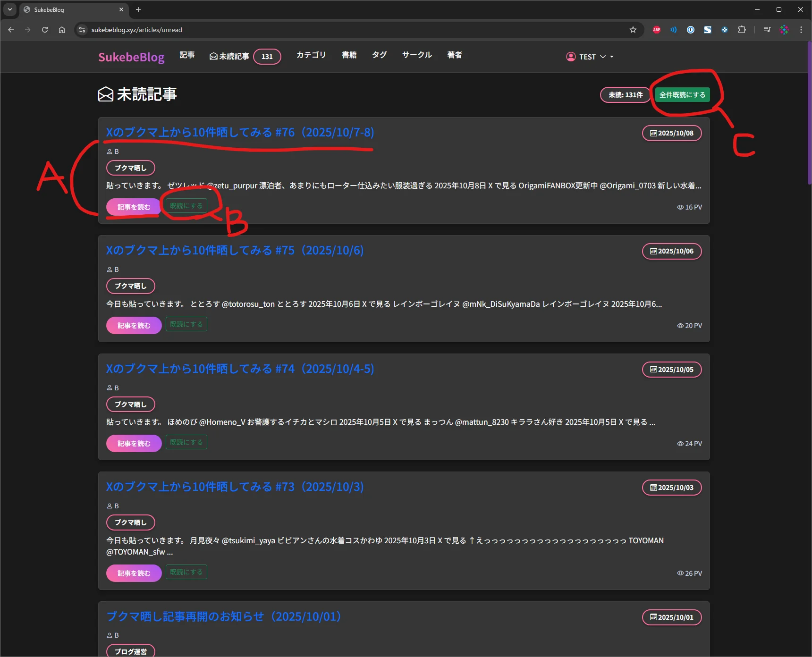
Task: Open the AdBlock Plus extension icon
Action: 656,30
